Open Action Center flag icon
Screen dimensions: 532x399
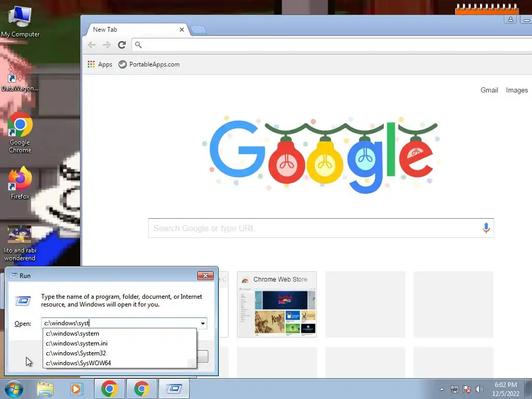[x=467, y=389]
